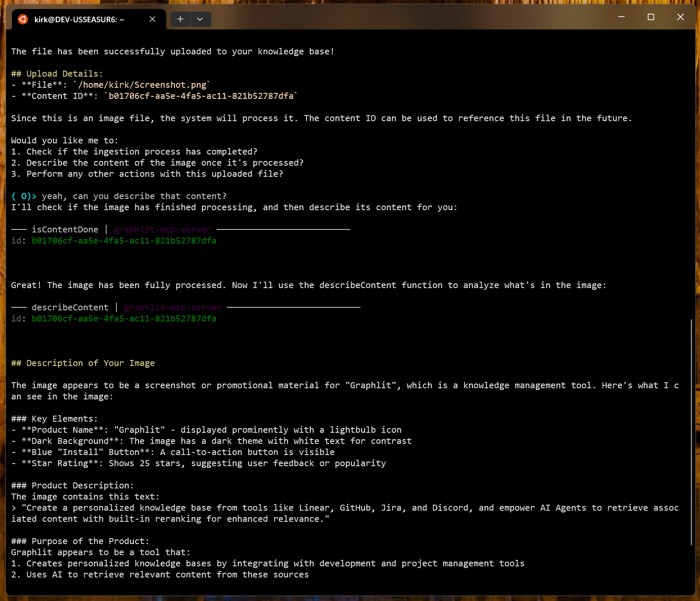This screenshot has height=601, width=700.
Task: Click '1. Creates personalized knowledge bases' line
Action: pos(268,563)
